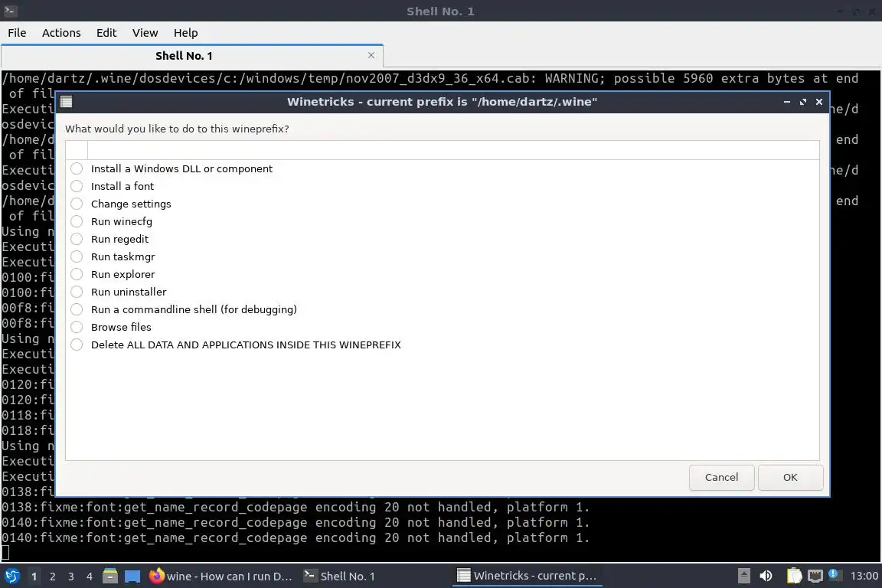Open the update notifier tray icon
This screenshot has height=588, width=882.
coord(835,575)
